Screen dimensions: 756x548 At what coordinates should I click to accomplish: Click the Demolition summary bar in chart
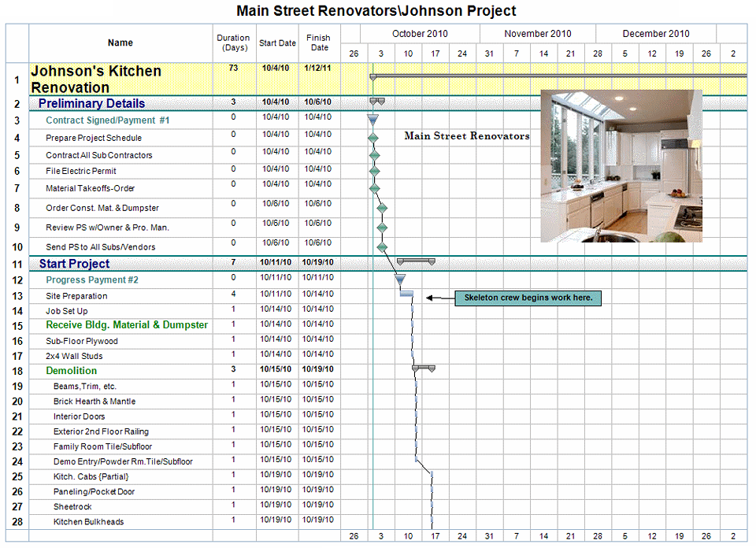[x=424, y=368]
